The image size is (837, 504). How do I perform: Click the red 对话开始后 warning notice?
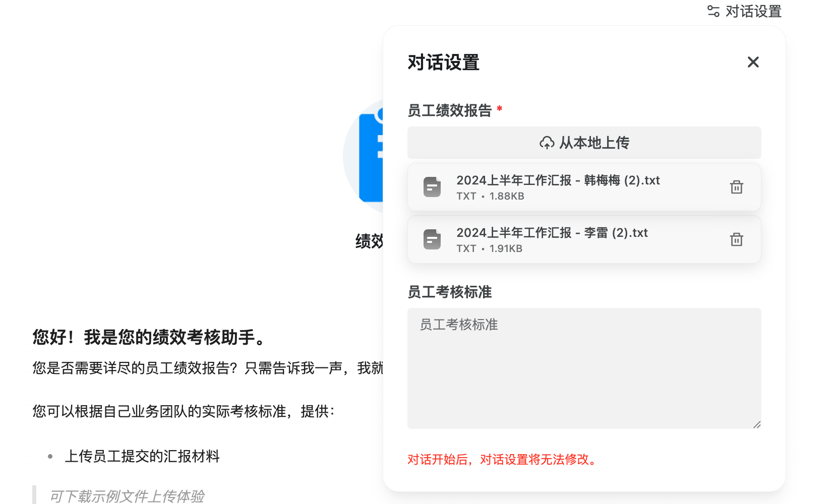click(503, 459)
